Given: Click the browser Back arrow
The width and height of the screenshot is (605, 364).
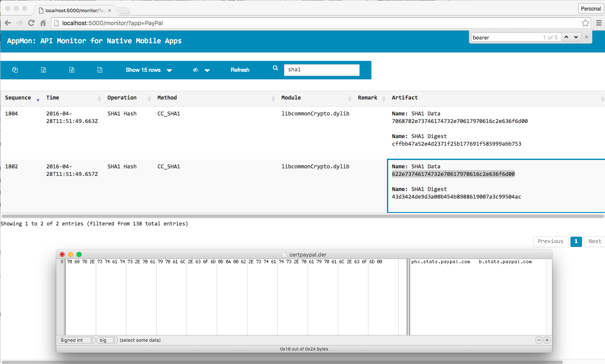Looking at the screenshot, I should pos(8,23).
